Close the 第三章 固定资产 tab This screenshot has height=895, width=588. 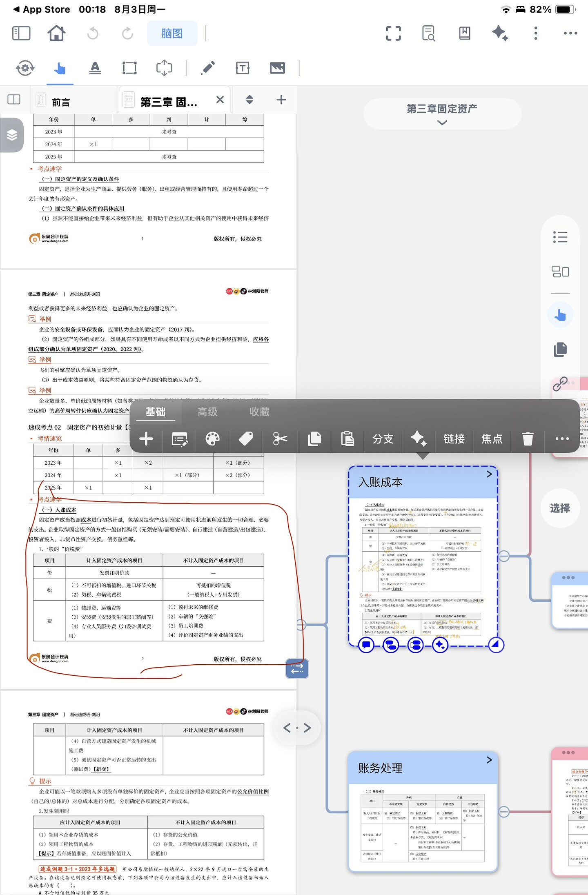click(220, 100)
